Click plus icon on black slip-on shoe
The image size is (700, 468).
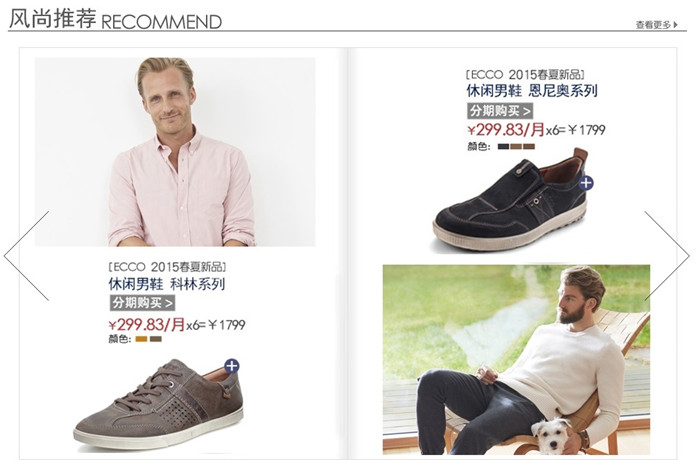(586, 183)
